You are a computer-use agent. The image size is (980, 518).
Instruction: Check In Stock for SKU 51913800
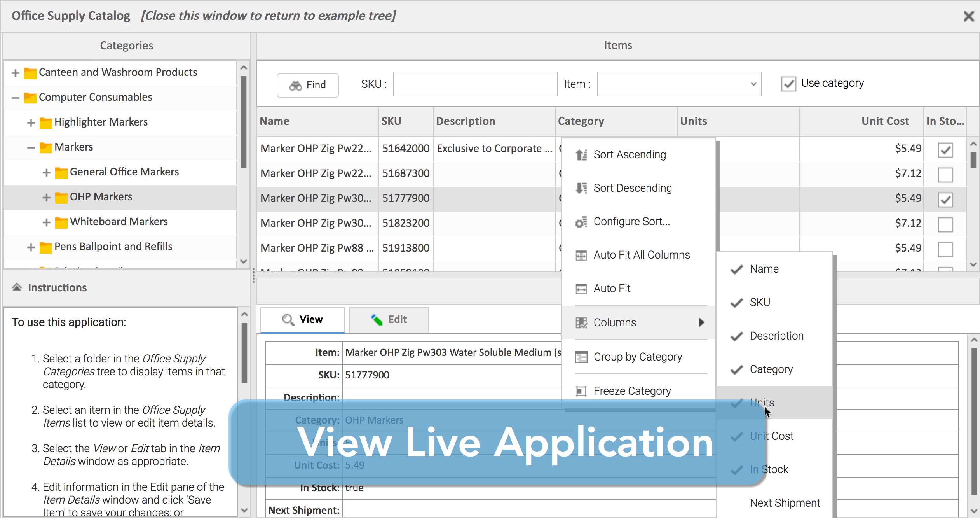[945, 249]
